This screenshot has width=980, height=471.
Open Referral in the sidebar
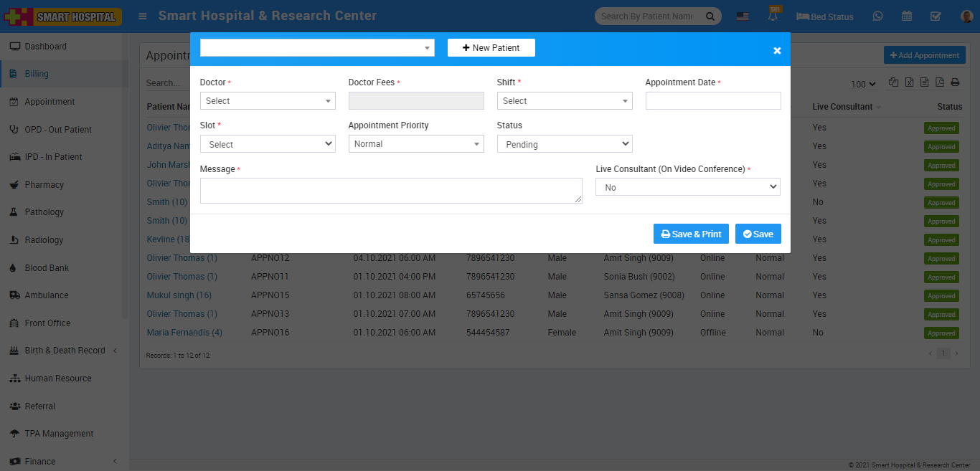click(x=39, y=406)
